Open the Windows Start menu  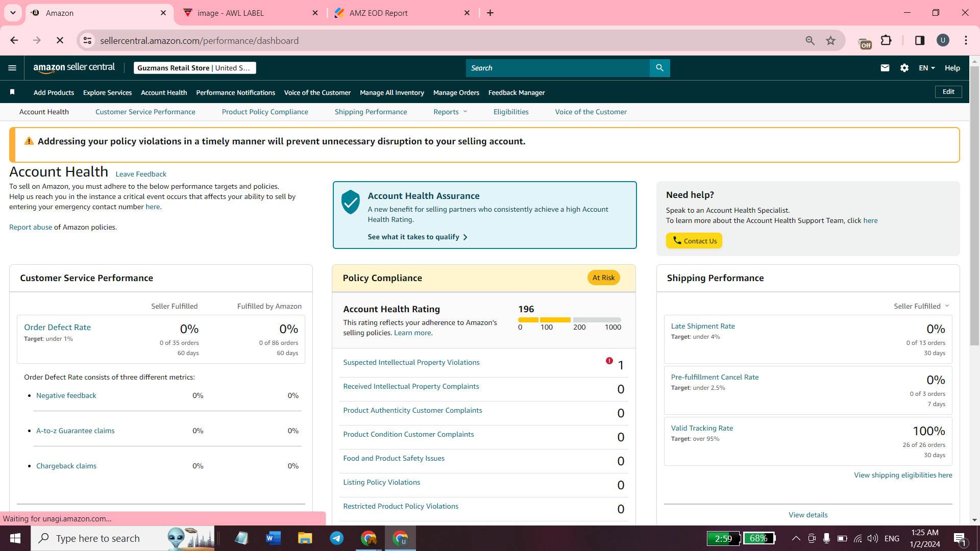pos(15,538)
